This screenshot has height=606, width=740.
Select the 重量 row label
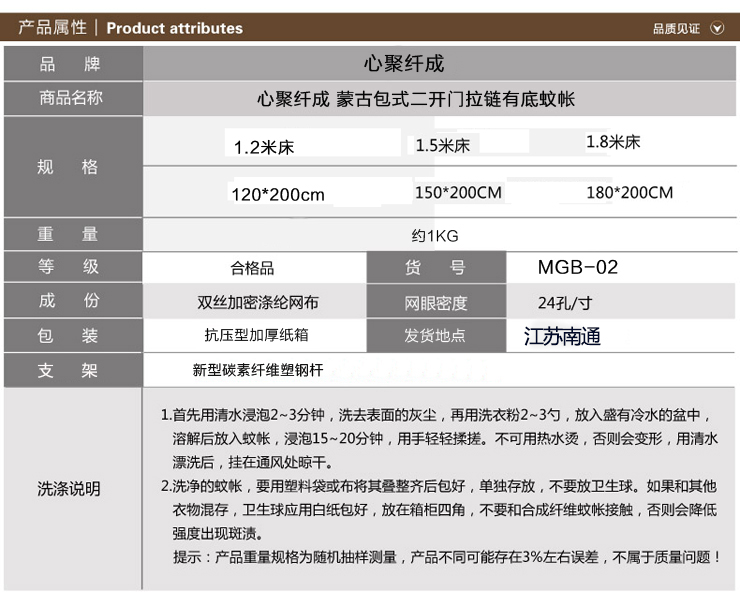pyautogui.click(x=73, y=234)
